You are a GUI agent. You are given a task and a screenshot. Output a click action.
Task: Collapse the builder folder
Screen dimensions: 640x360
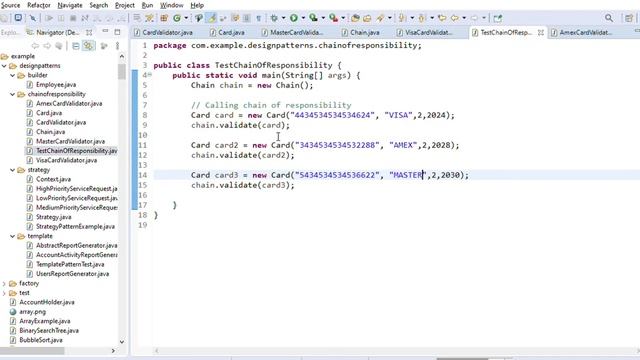pos(13,75)
